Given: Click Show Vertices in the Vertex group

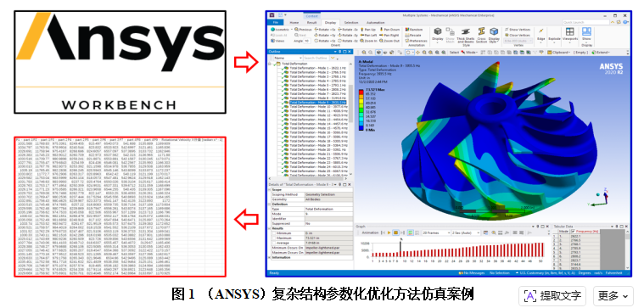Looking at the screenshot, I should [x=517, y=30].
